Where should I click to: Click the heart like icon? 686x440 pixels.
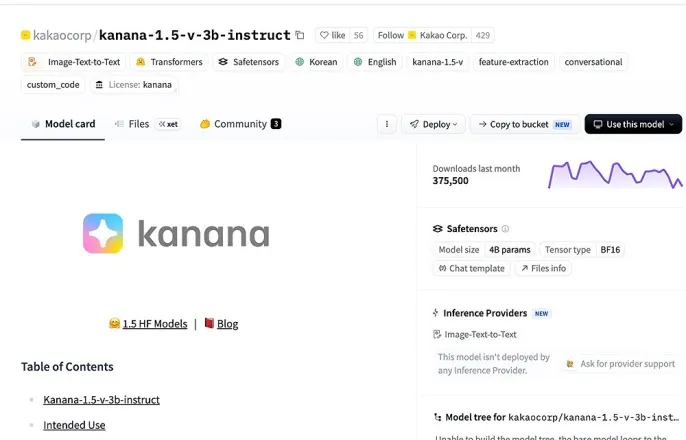click(x=324, y=35)
